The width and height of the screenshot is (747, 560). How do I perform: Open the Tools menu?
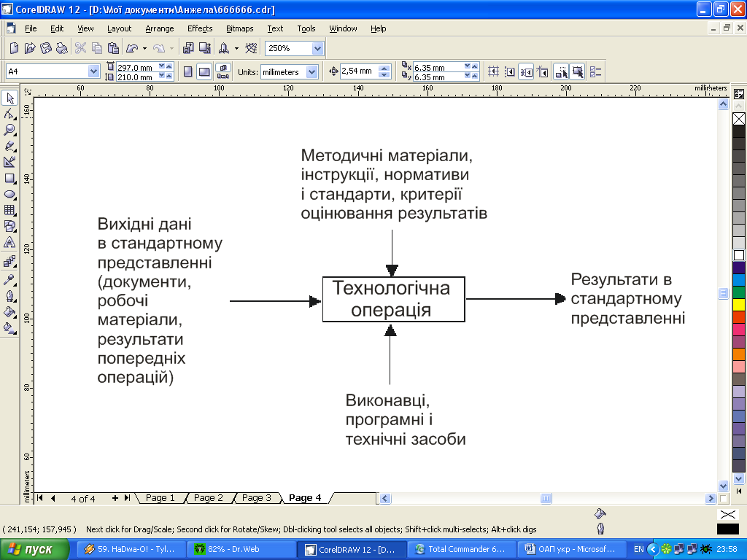(306, 28)
